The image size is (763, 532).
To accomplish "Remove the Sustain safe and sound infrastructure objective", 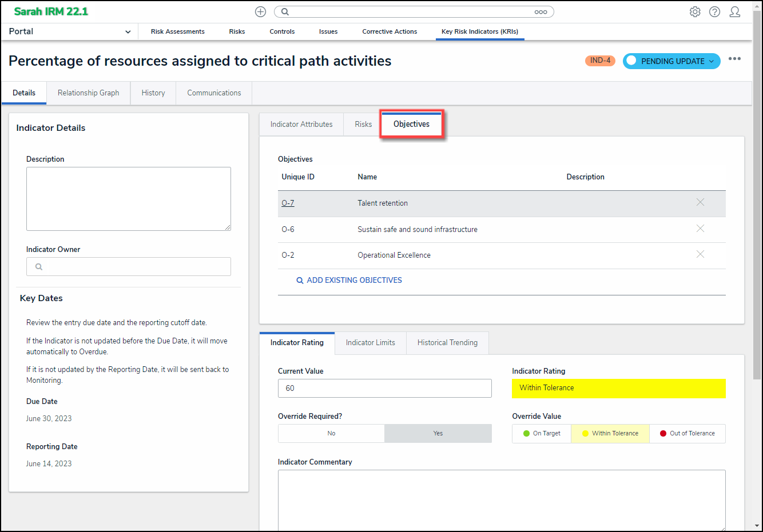I will 700,229.
